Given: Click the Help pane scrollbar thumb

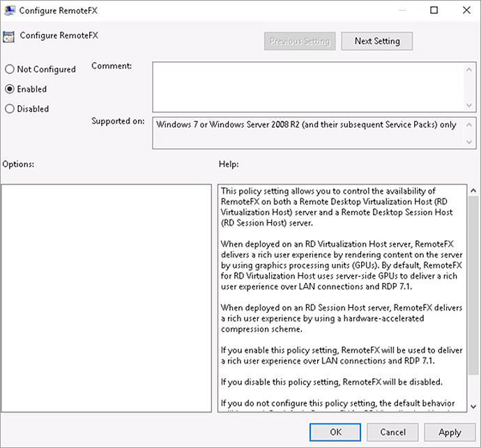Looking at the screenshot, I should (x=473, y=285).
